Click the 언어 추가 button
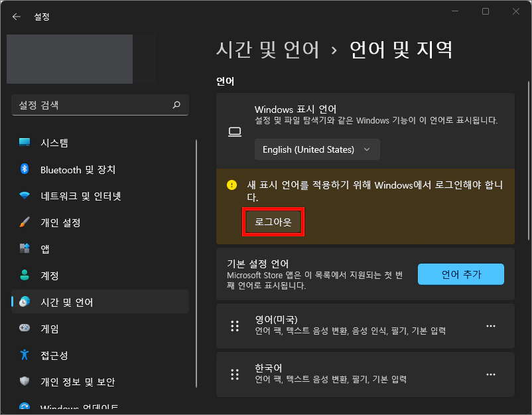The image size is (532, 415). click(x=461, y=274)
